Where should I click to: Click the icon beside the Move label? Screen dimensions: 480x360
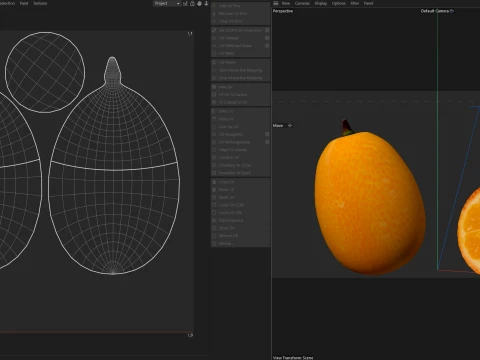pyautogui.click(x=290, y=125)
